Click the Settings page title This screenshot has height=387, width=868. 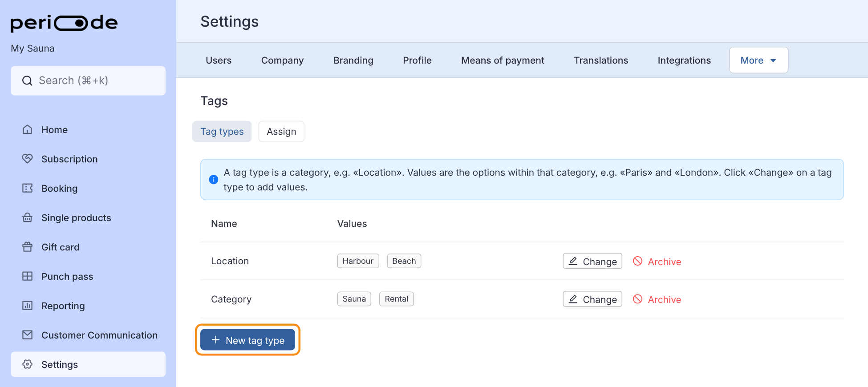229,22
